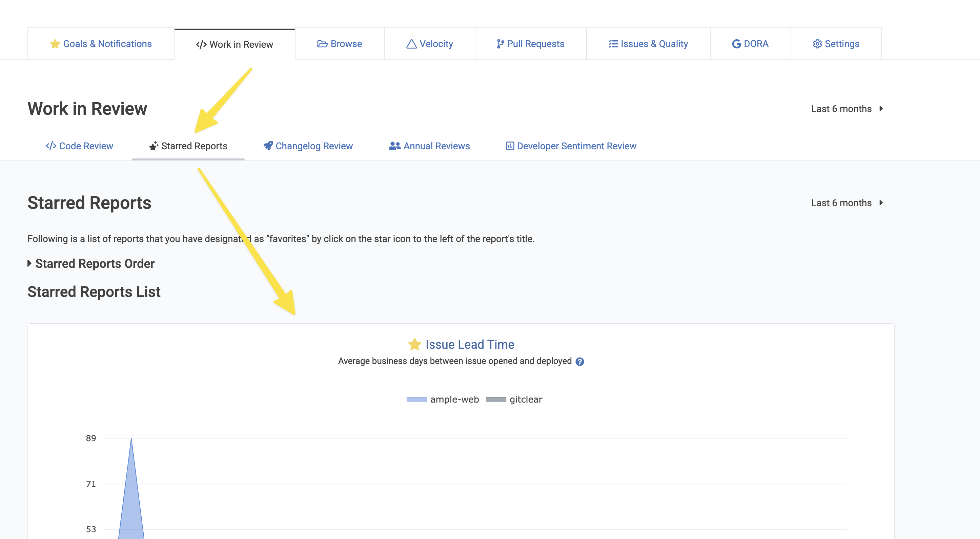Click the Google G icon beside DORA

736,44
